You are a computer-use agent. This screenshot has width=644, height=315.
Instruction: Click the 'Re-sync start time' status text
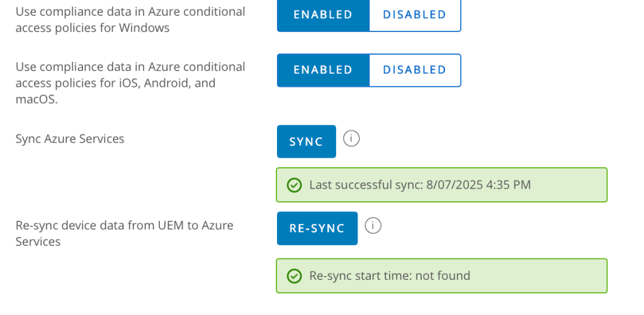(x=360, y=275)
